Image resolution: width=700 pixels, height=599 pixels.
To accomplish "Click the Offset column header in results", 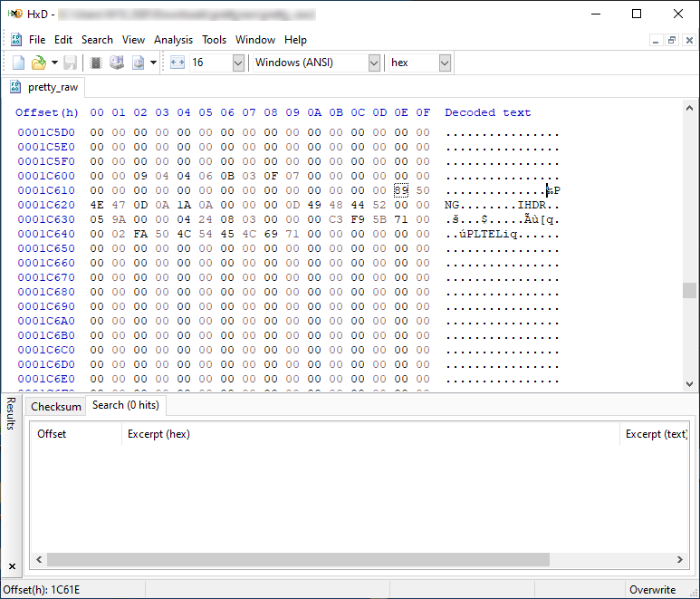I will [52, 434].
